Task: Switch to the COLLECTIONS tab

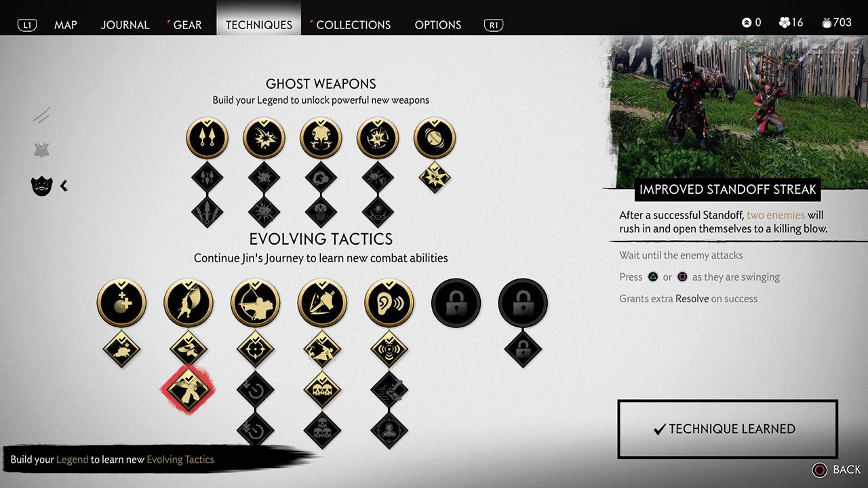Action: (x=353, y=24)
